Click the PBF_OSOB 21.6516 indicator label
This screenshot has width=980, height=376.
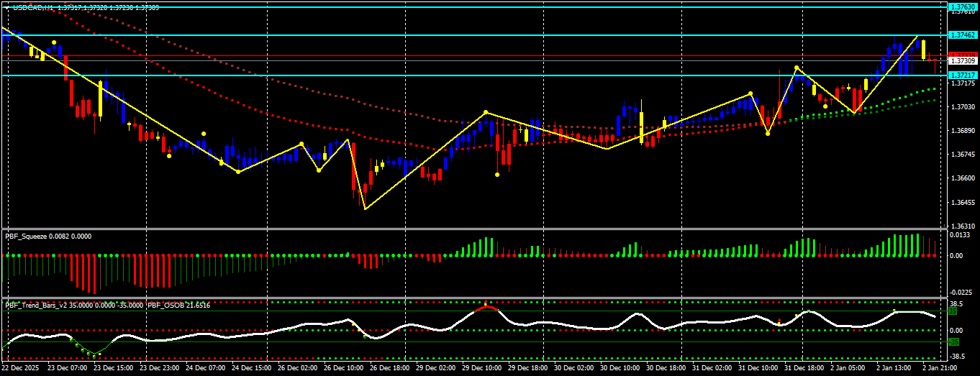coord(179,306)
